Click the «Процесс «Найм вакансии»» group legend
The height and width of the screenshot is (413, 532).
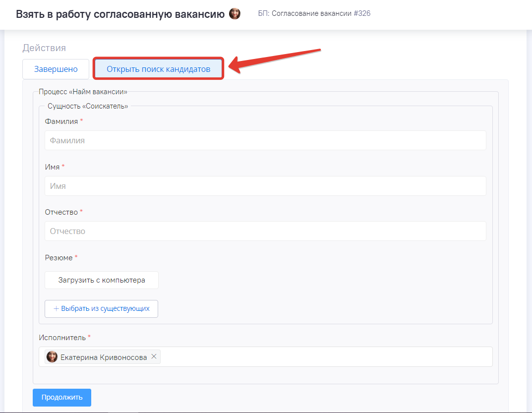point(83,92)
